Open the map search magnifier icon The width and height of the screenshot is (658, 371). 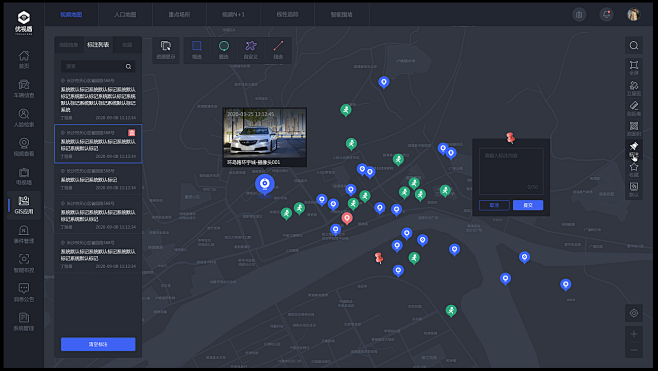634,45
